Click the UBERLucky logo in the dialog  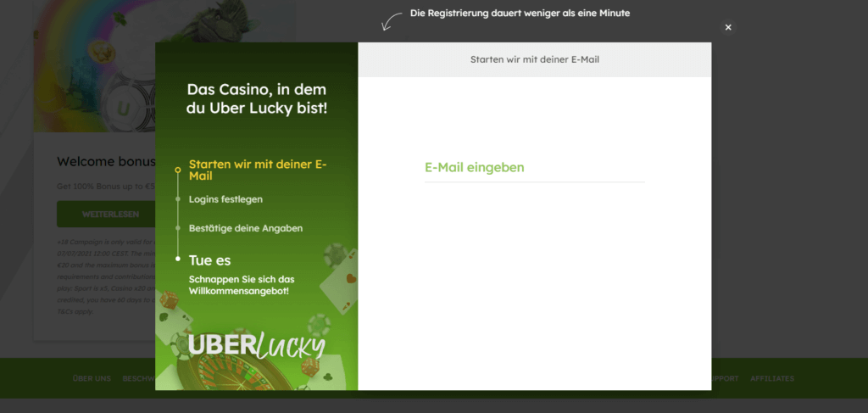click(x=256, y=345)
